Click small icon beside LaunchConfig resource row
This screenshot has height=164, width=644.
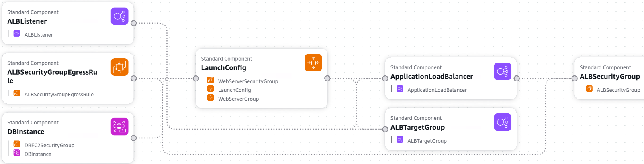[211, 89]
